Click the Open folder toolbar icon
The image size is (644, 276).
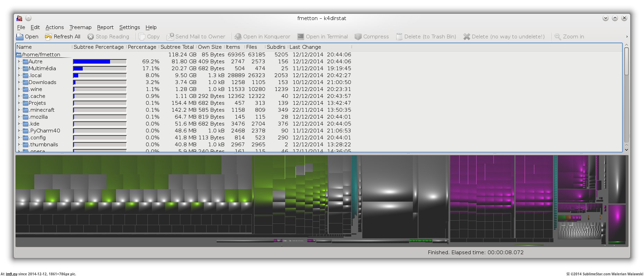point(20,37)
